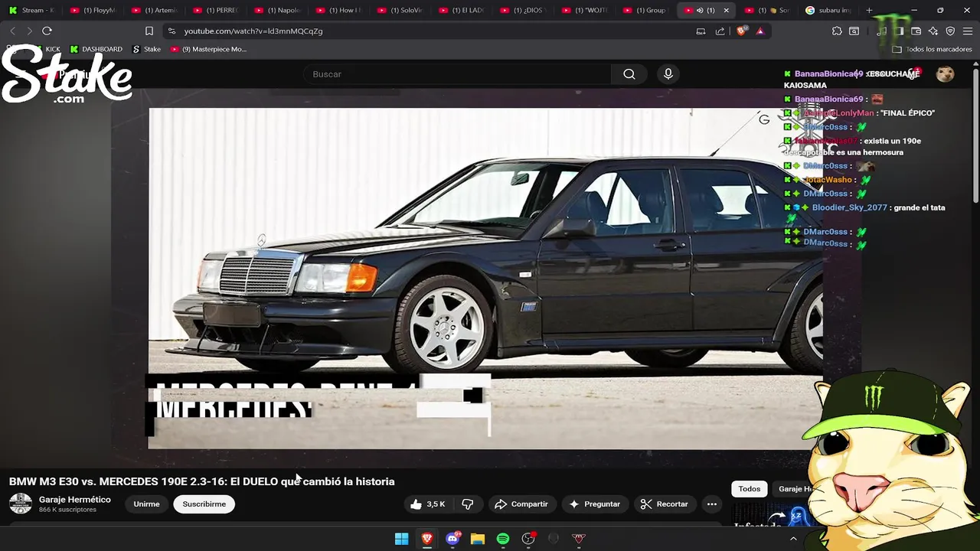
Task: Click the Recortar button
Action: pos(665,504)
